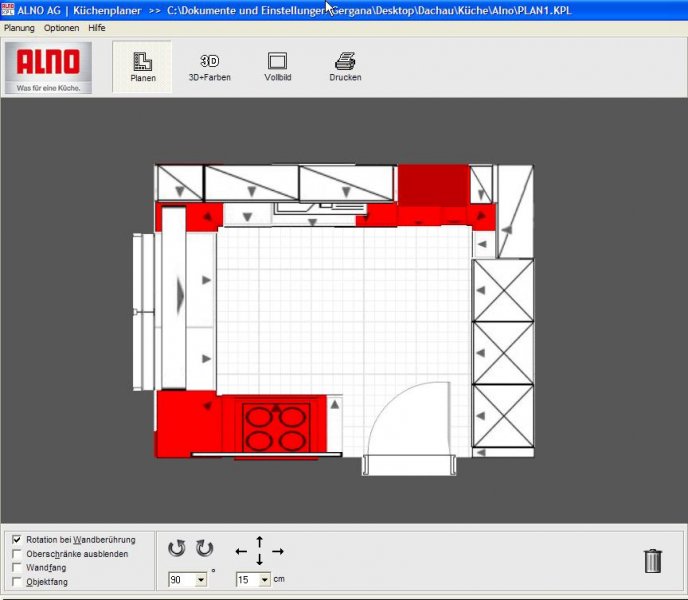Rotate object counter-clockwise
Viewport: 688px width, 600px height.
pyautogui.click(x=177, y=548)
